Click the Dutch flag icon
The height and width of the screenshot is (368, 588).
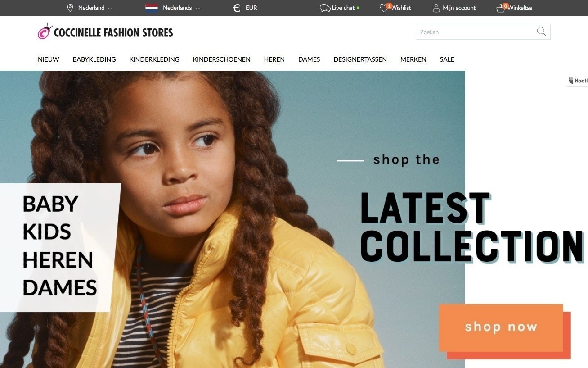pyautogui.click(x=152, y=8)
